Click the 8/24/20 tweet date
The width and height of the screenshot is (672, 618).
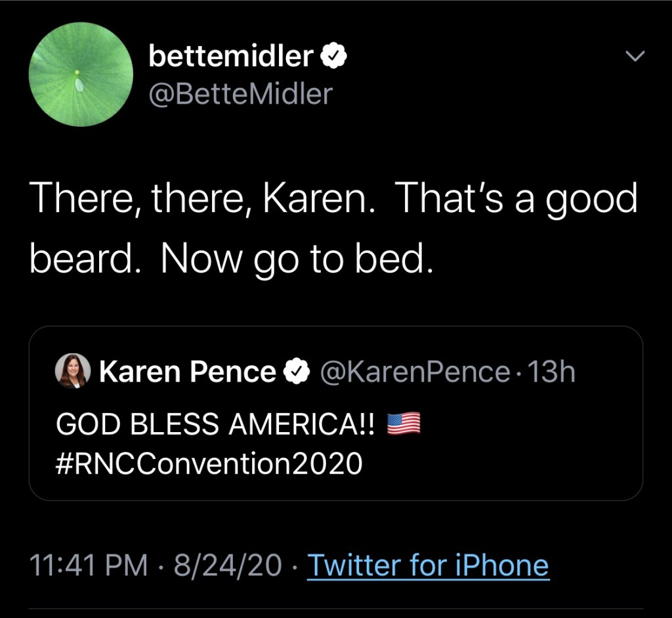228,565
